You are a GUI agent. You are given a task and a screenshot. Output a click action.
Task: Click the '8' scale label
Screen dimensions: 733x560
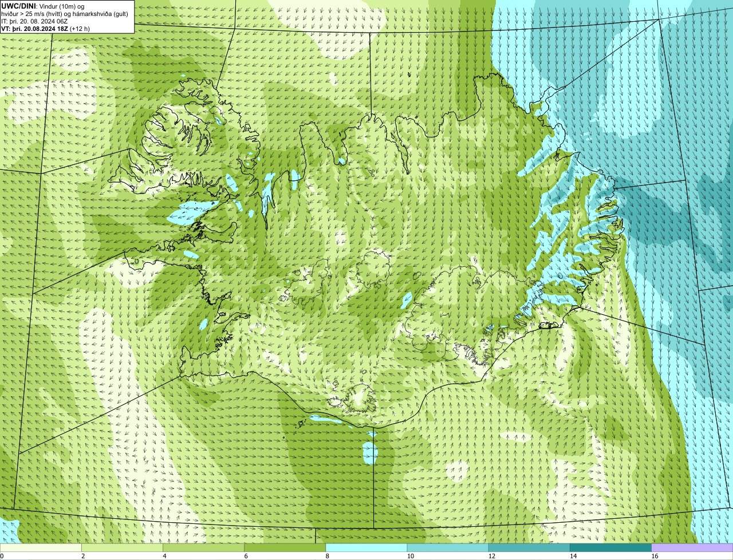(x=328, y=556)
